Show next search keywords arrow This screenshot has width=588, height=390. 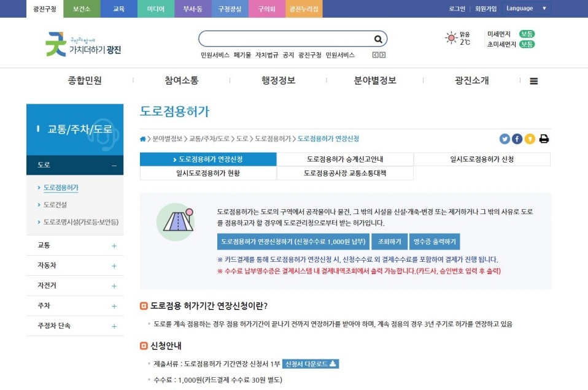pos(382,55)
